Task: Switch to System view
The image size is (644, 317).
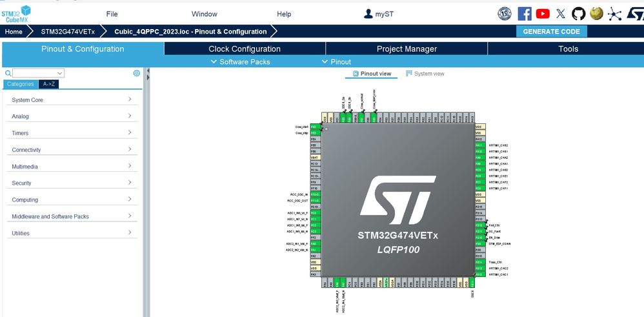Action: (x=425, y=74)
